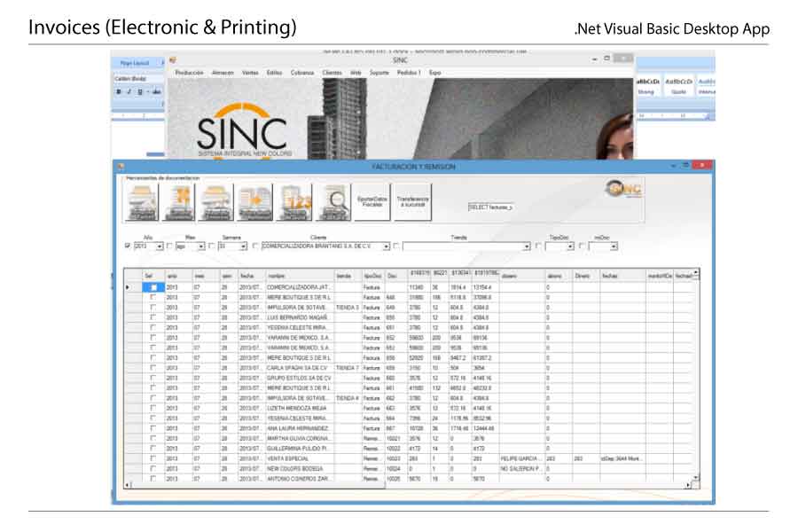Click the toolbar icon showing number 123

296,202
